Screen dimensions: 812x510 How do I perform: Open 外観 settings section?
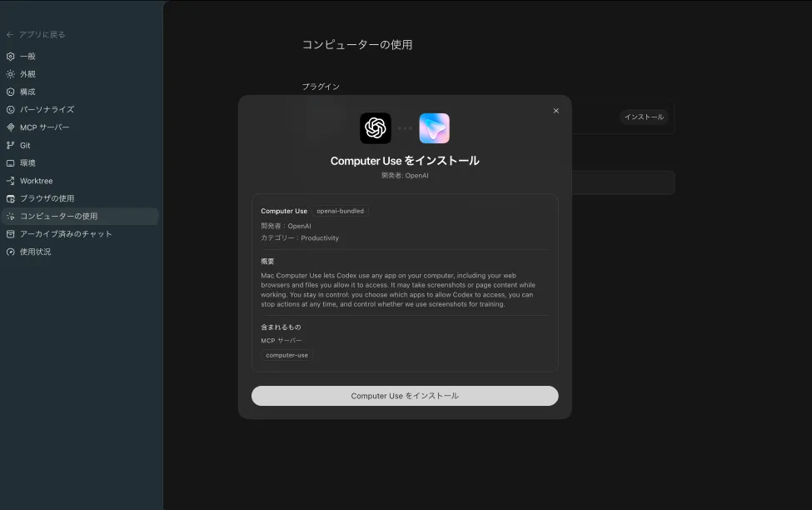pyautogui.click(x=80, y=74)
